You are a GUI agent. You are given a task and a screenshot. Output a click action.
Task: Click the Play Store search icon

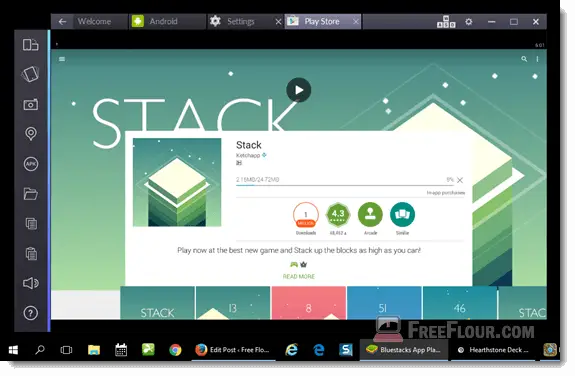(x=524, y=59)
